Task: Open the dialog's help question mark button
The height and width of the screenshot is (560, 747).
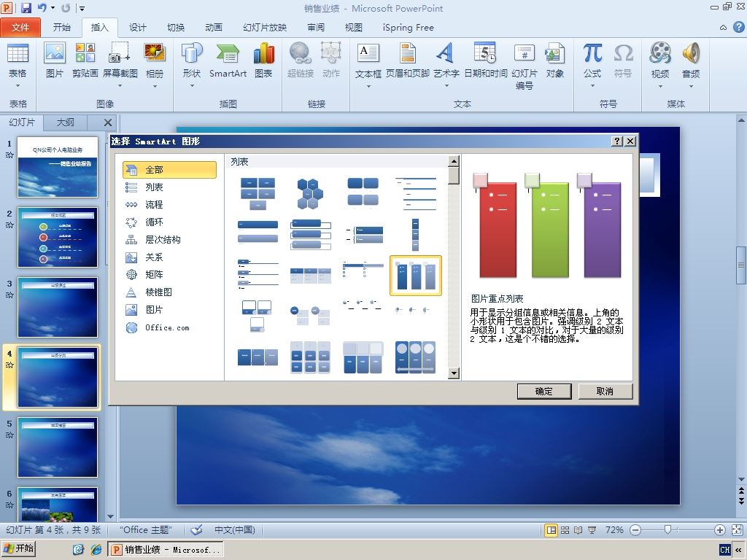Action: coord(617,141)
